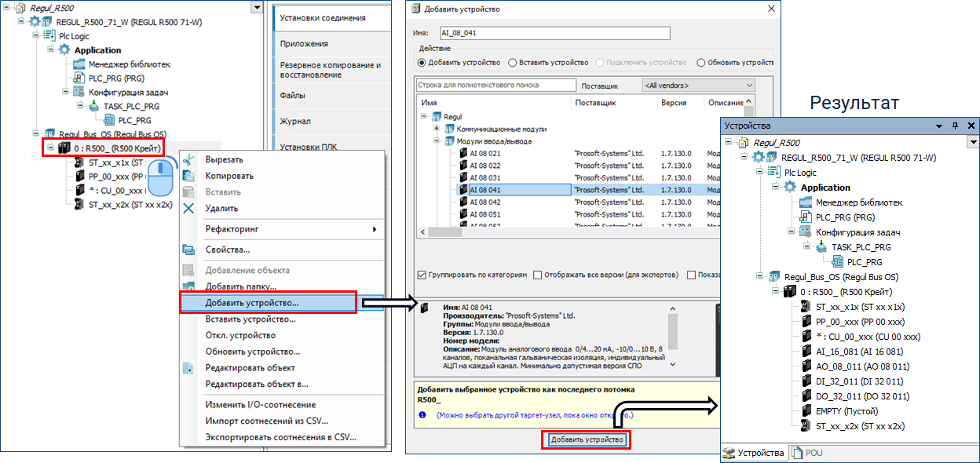
Task: Click the full-text search input field
Action: [x=496, y=85]
